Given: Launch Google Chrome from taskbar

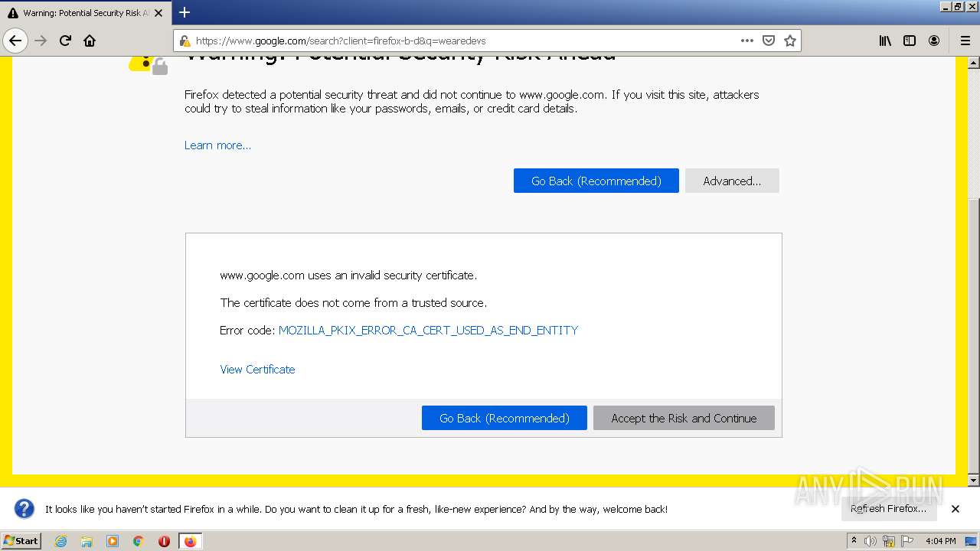Looking at the screenshot, I should tap(139, 541).
